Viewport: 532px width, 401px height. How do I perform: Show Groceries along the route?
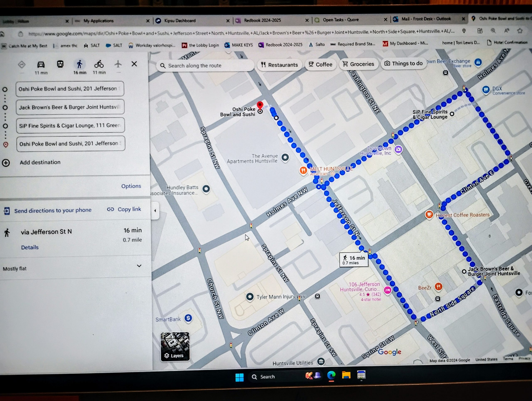click(x=358, y=64)
